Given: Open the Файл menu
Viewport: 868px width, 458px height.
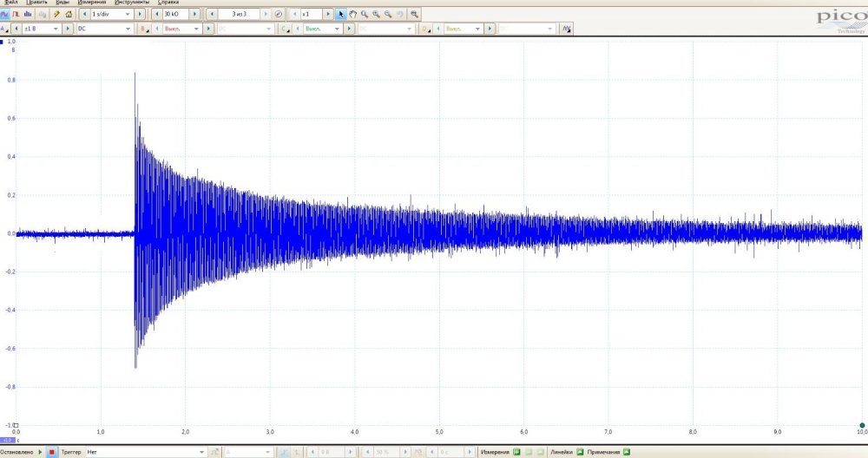Looking at the screenshot, I should click(10, 3).
